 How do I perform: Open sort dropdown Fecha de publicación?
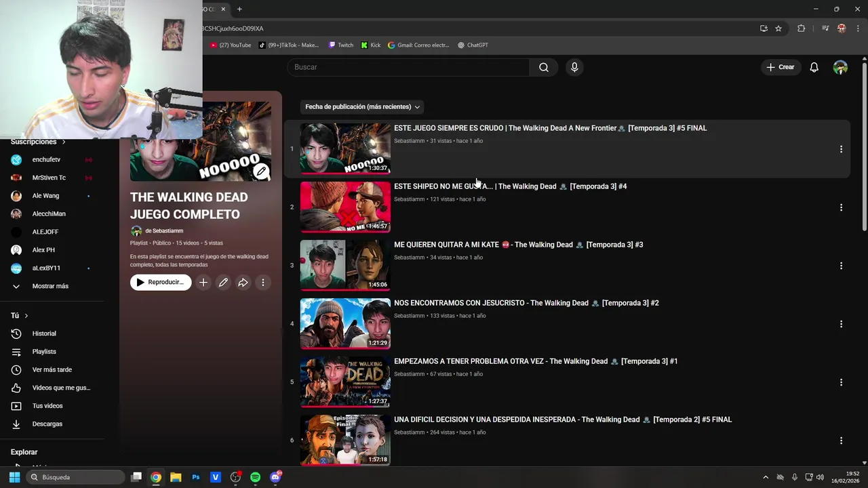click(x=362, y=106)
